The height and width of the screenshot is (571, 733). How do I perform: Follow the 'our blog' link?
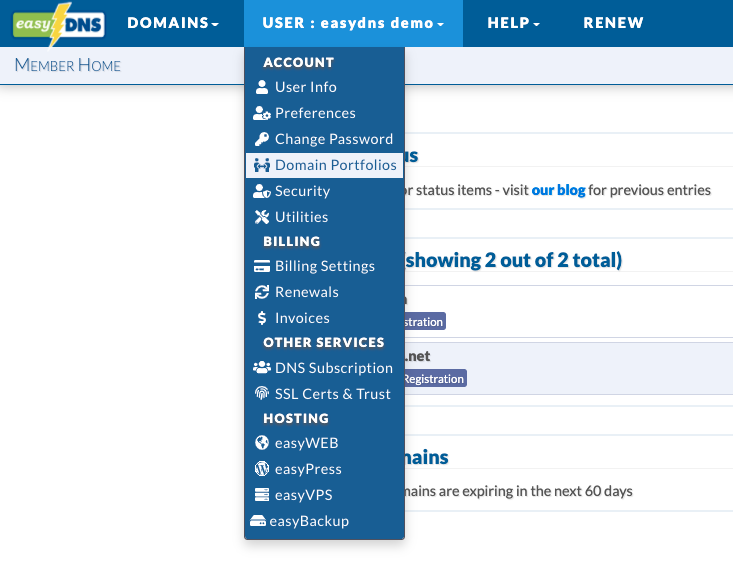point(558,190)
